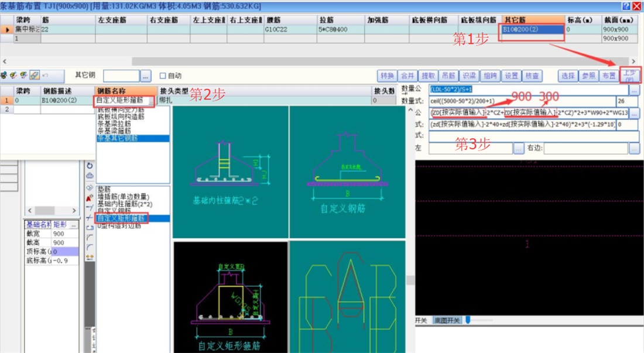Click the 底标高 value -0.9
Viewport: 644px width, 353px height.
pos(65,261)
